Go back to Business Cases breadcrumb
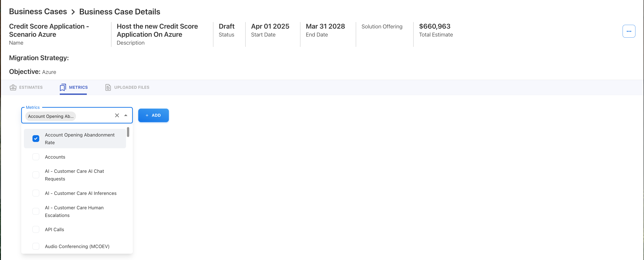Screen dimensions: 644x260 [x=38, y=11]
